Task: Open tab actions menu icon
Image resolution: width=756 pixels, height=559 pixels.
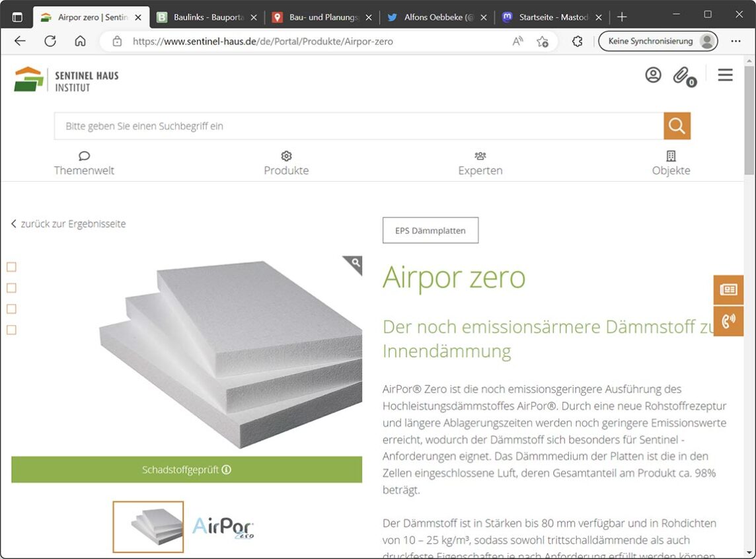Action: click(17, 17)
